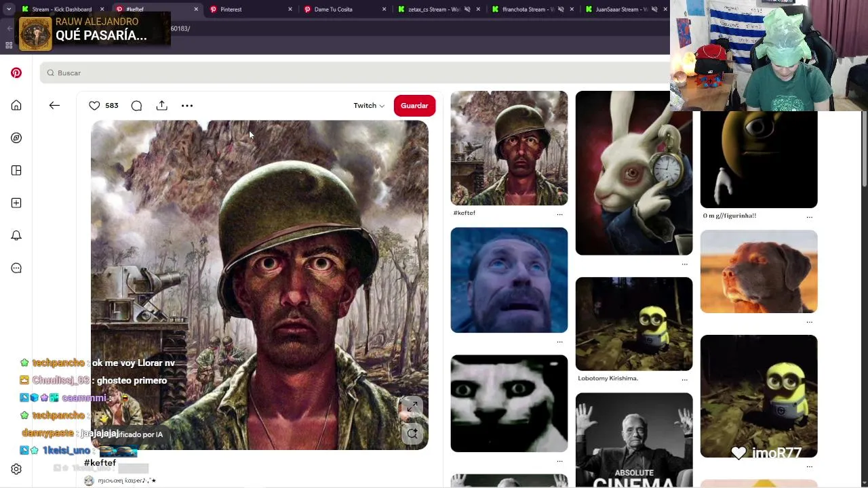Image resolution: width=868 pixels, height=488 pixels.
Task: Click the Create plus icon in sidebar
Action: click(x=16, y=203)
